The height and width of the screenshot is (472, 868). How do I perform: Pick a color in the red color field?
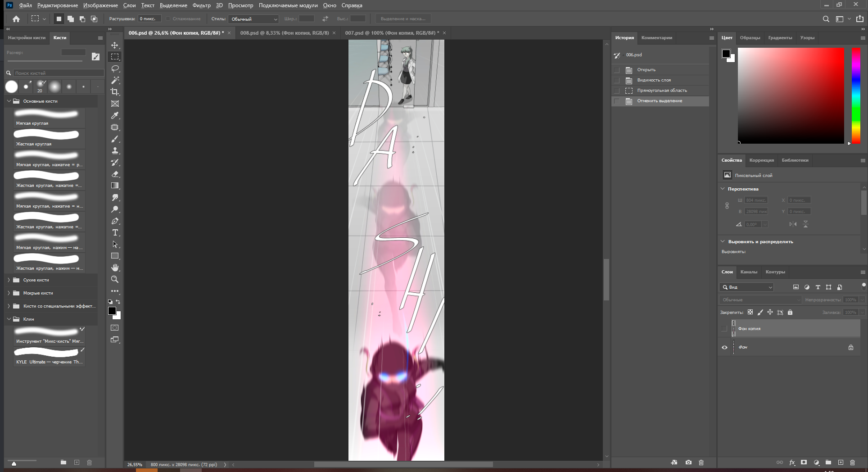(791, 95)
